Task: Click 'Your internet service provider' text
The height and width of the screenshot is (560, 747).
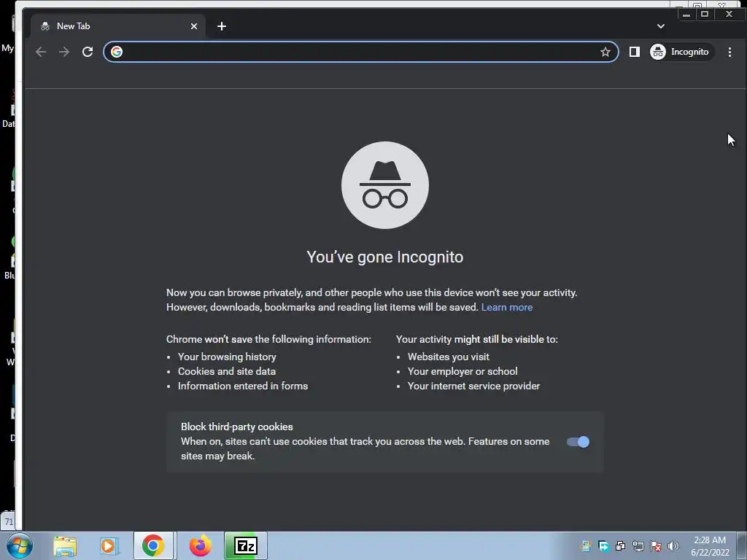Action: 473,386
